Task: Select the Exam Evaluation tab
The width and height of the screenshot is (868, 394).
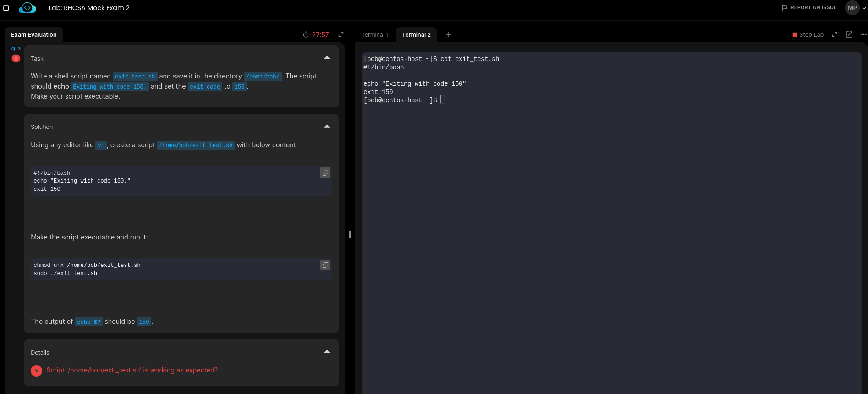Action: (34, 35)
